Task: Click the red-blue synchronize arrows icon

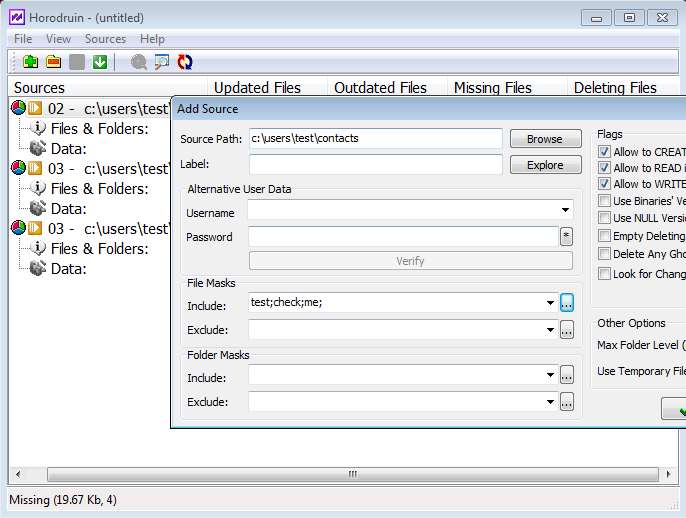Action: 185,62
